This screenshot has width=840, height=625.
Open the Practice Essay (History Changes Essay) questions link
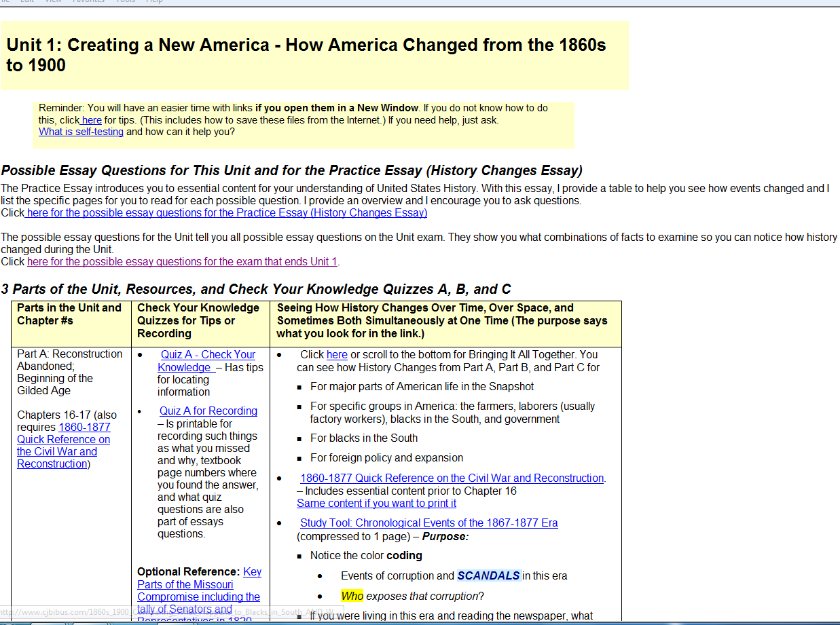pos(225,212)
